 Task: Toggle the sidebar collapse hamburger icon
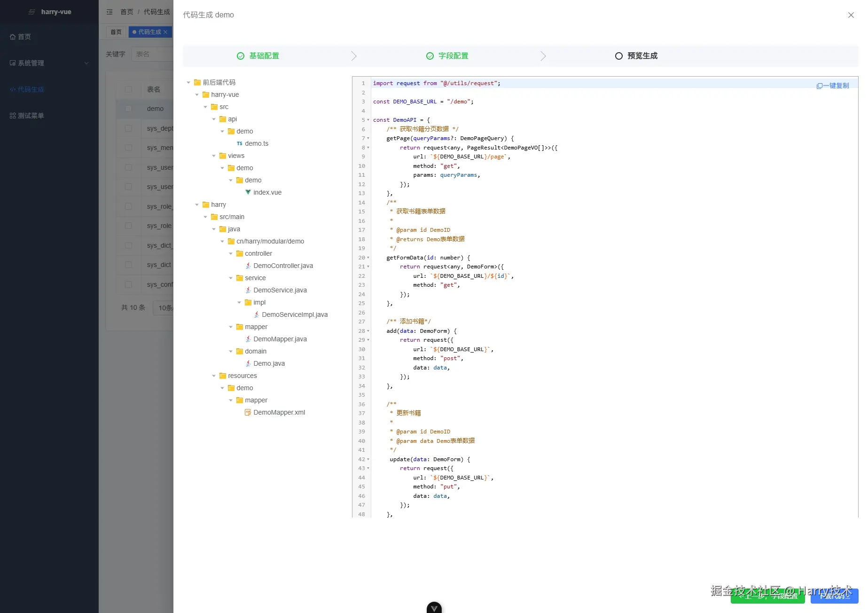[109, 12]
